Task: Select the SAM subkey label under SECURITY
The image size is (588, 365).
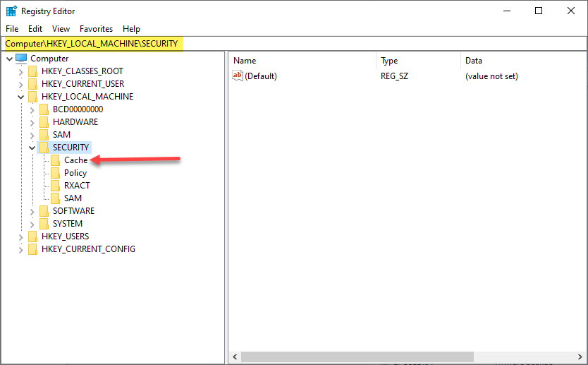Action: [73, 198]
